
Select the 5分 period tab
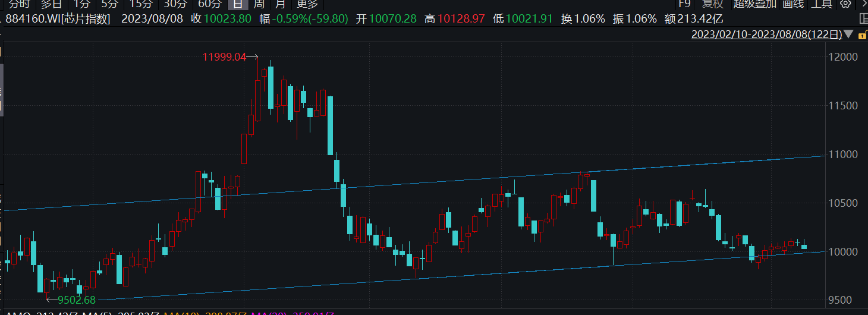(110, 4)
